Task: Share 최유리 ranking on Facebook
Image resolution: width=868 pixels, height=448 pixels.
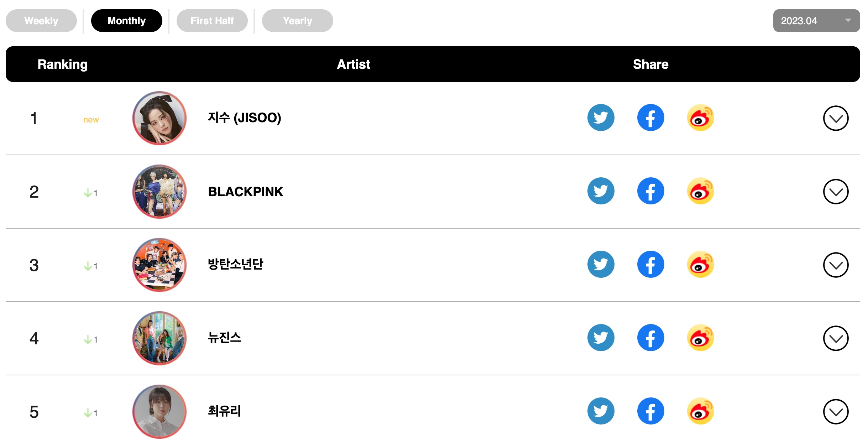Action: pyautogui.click(x=650, y=411)
